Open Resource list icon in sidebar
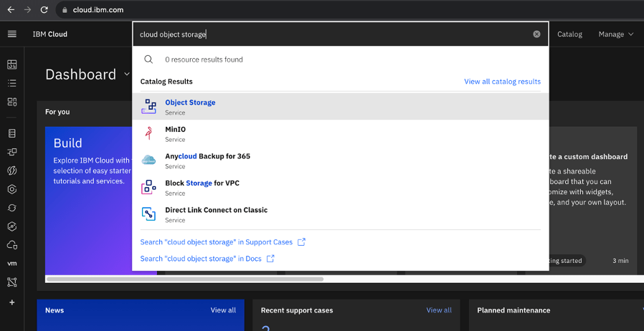The height and width of the screenshot is (331, 644). click(x=11, y=83)
